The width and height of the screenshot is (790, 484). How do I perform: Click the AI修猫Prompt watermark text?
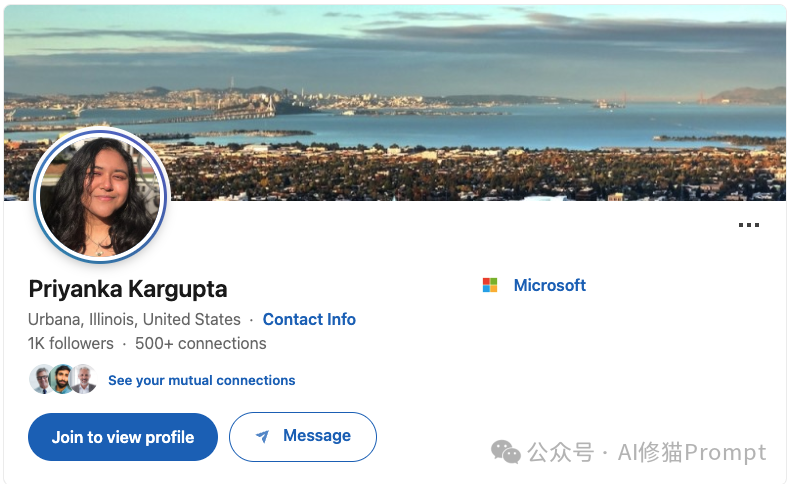tap(692, 453)
